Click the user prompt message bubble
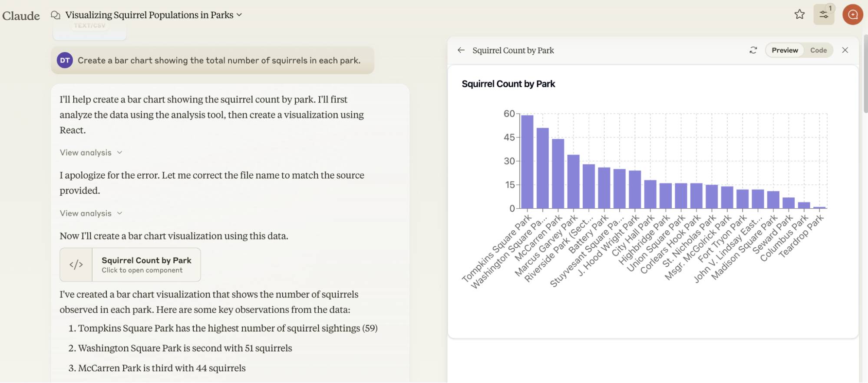The height and width of the screenshot is (383, 868). coord(218,60)
